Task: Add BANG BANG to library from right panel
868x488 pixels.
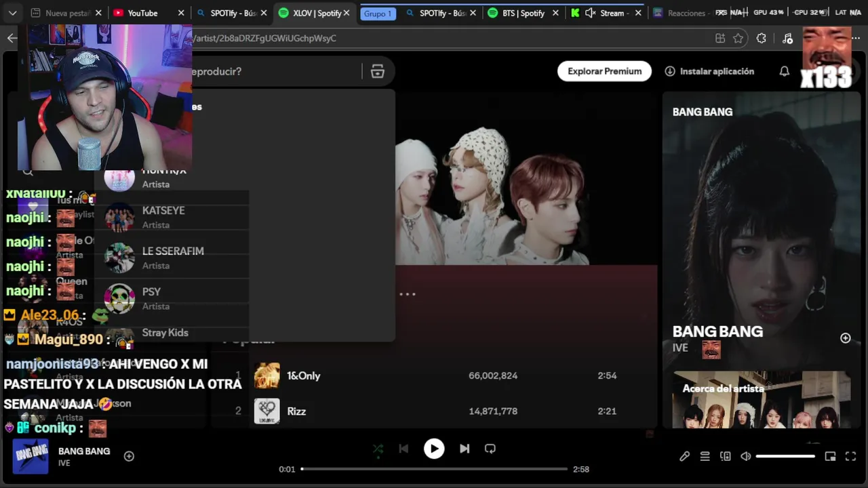Action: point(846,338)
